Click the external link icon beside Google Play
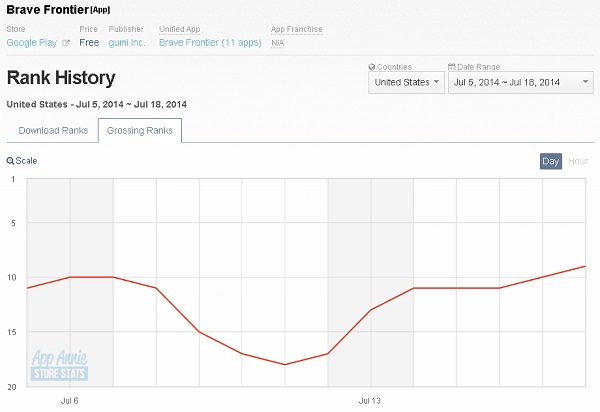Viewport: 600px width, 412px height. 66,43
